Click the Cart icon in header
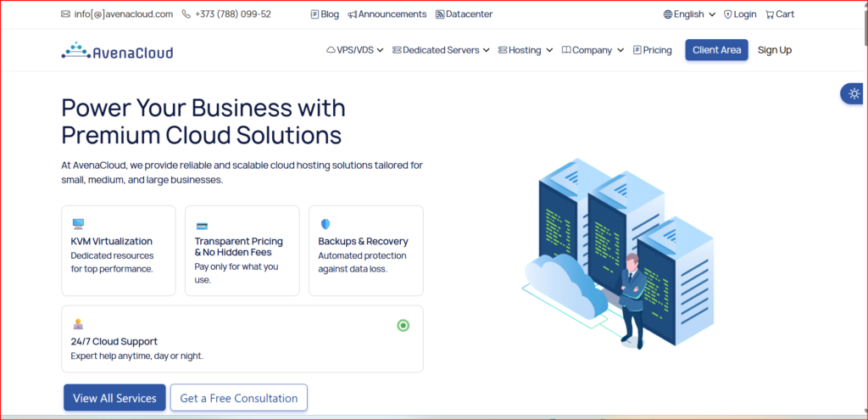 [770, 14]
